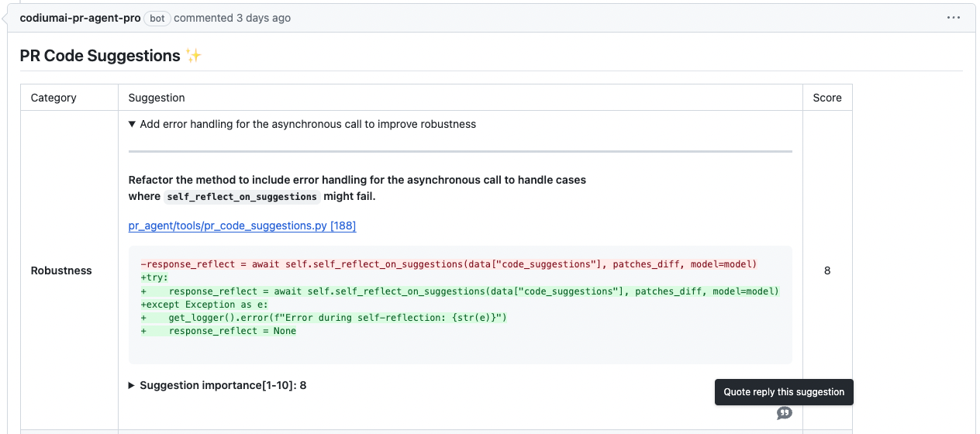Viewport: 980px width, 434px height.
Task: Click the score value 8 in Score column
Action: tap(827, 270)
